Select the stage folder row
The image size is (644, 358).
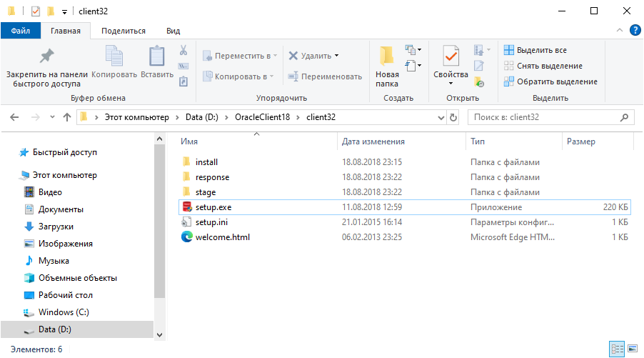pos(405,192)
